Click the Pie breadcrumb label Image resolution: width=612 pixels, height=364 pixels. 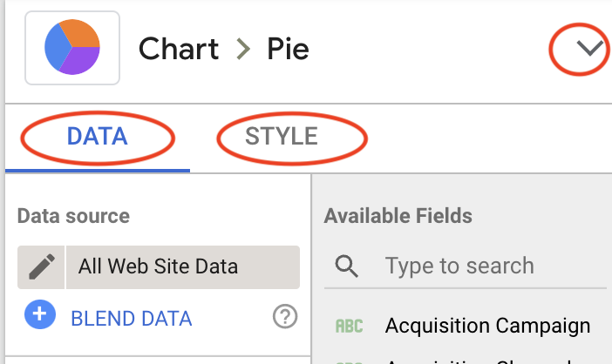288,49
